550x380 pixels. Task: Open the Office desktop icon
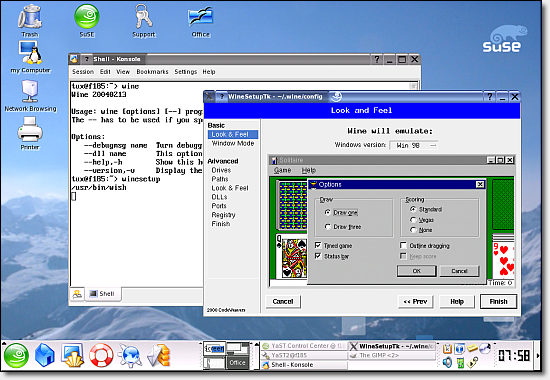tap(201, 21)
